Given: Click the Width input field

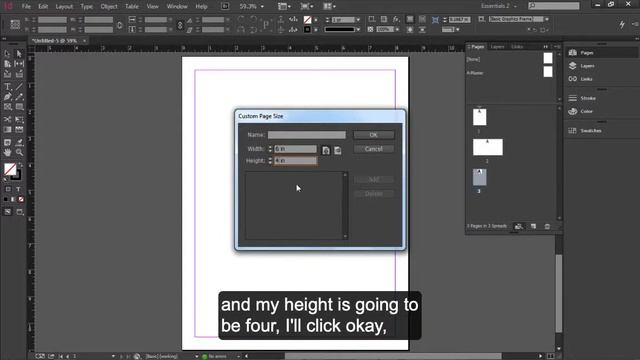Looking at the screenshot, I should coord(296,149).
